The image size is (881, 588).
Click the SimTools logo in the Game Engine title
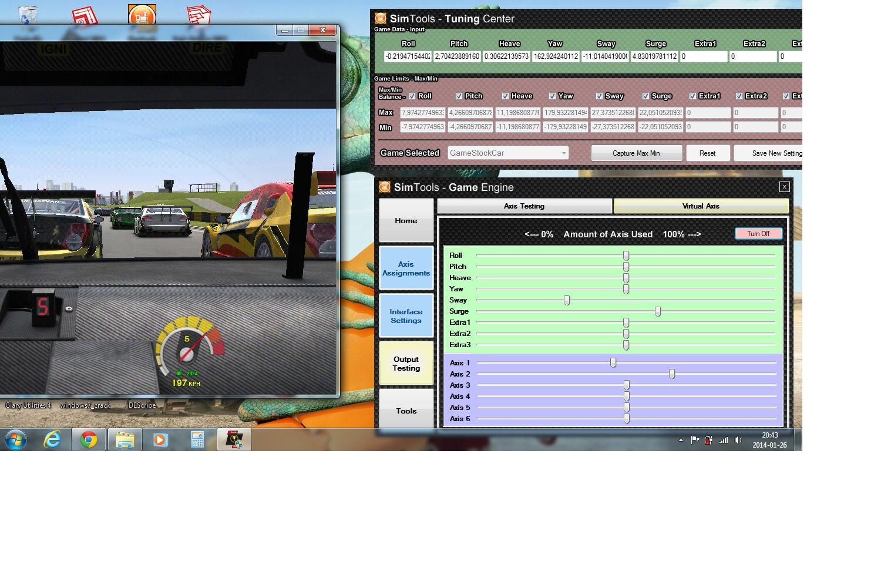pos(385,187)
